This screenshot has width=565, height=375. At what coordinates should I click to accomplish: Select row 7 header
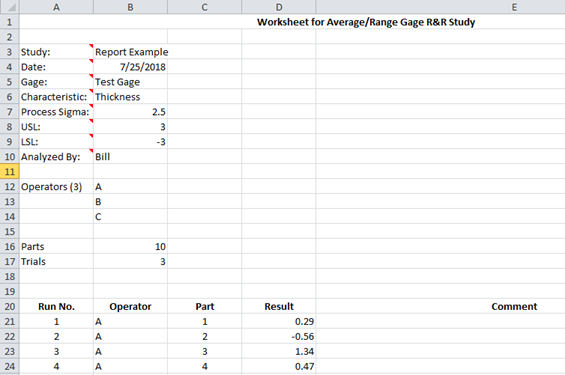pyautogui.click(x=9, y=112)
